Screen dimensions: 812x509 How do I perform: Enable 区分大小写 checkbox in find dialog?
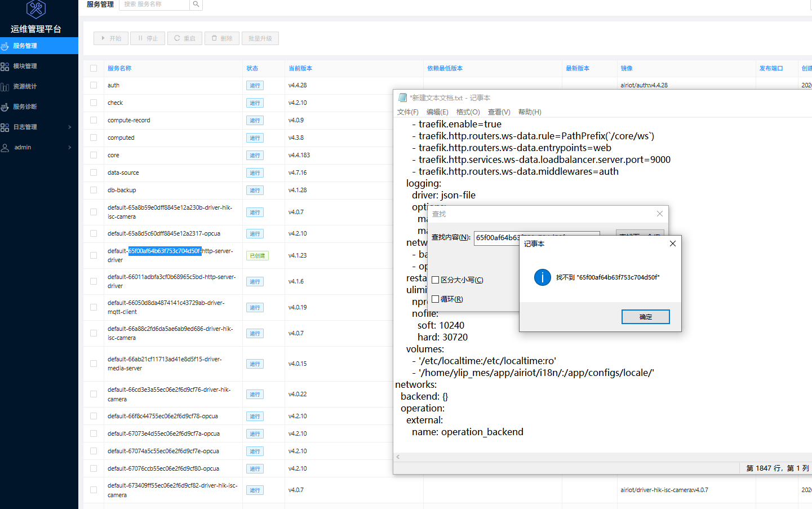point(435,280)
